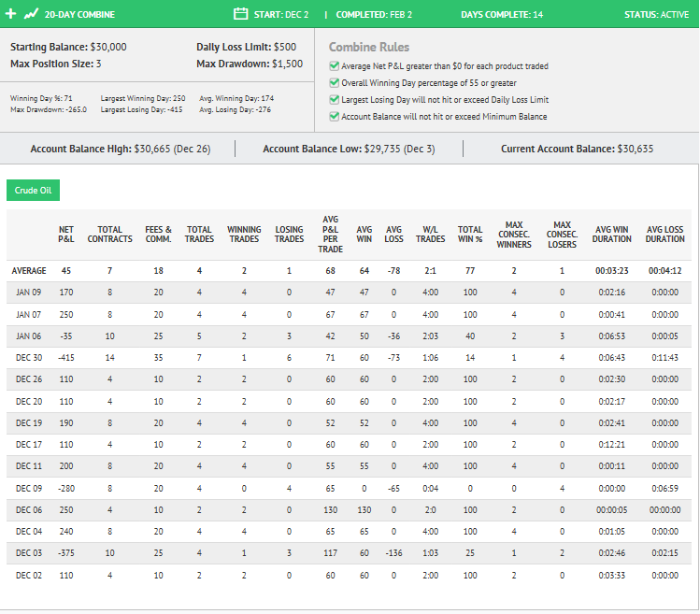700x614 pixels.
Task: Select the DEC 02 row date
Action: tap(29, 575)
